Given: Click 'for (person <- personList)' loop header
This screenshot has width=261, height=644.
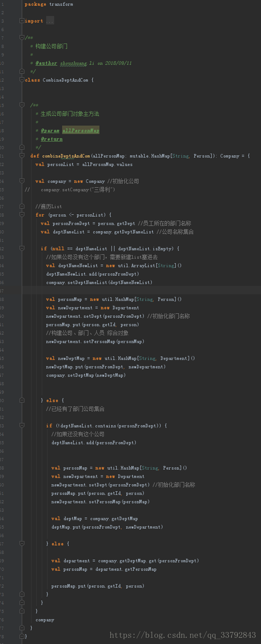Looking at the screenshot, I should (73, 215).
